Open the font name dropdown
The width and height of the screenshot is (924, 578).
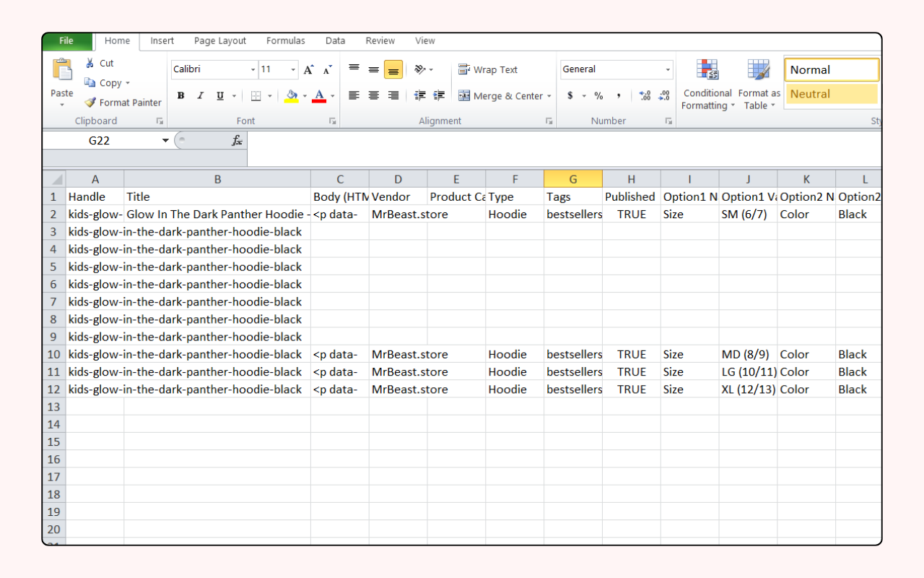pos(253,69)
